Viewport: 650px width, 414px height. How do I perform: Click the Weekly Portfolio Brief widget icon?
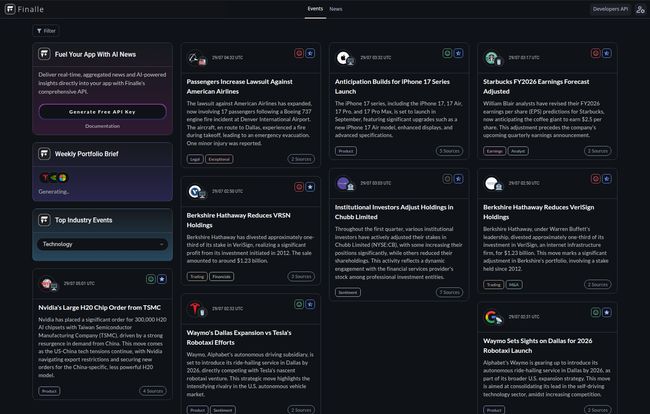(x=44, y=154)
